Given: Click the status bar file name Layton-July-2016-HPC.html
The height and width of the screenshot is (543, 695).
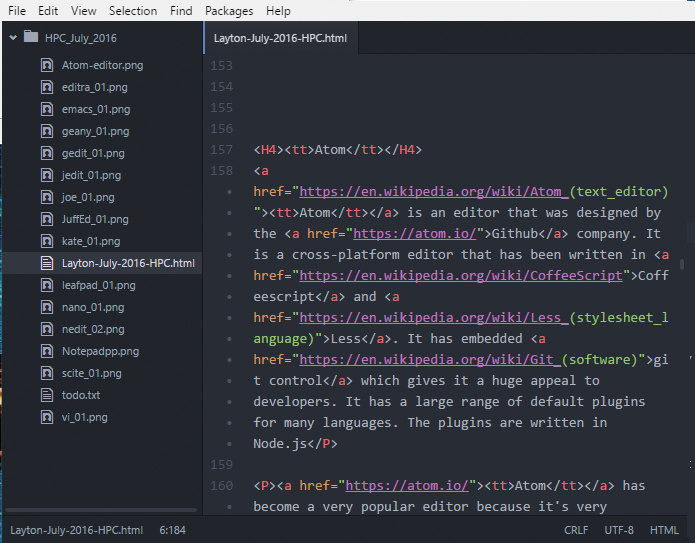Looking at the screenshot, I should pos(77,530).
